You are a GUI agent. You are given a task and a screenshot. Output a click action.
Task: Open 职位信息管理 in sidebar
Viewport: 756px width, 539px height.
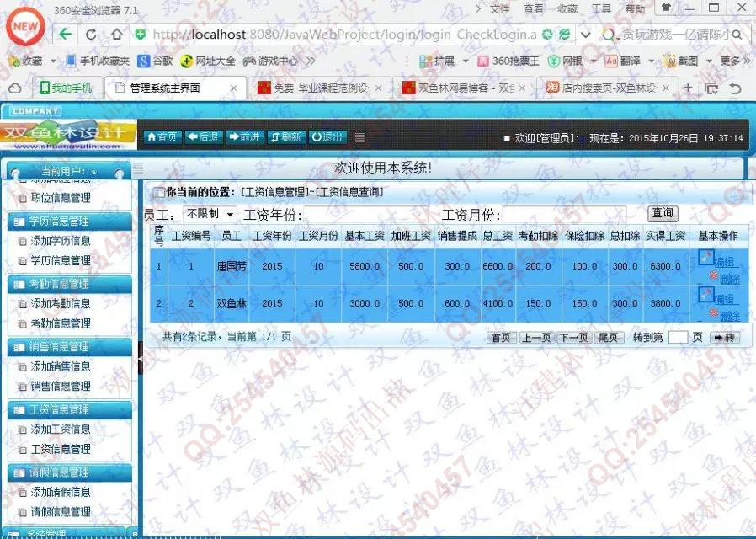(61, 198)
